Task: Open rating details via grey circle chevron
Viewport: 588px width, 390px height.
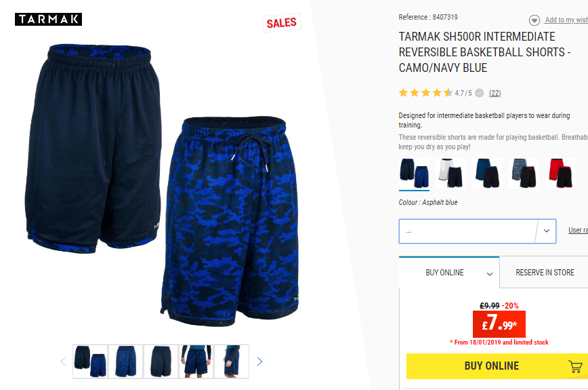Action: (x=479, y=93)
